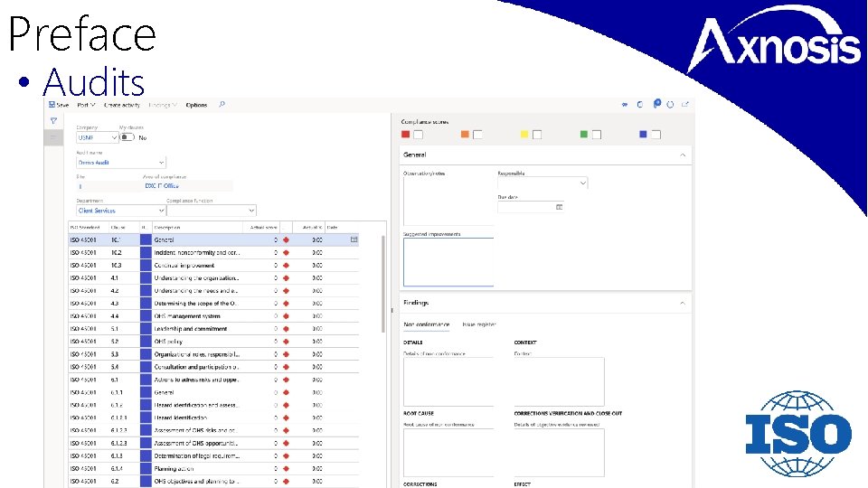Open the Port dropdown menu

click(x=86, y=105)
